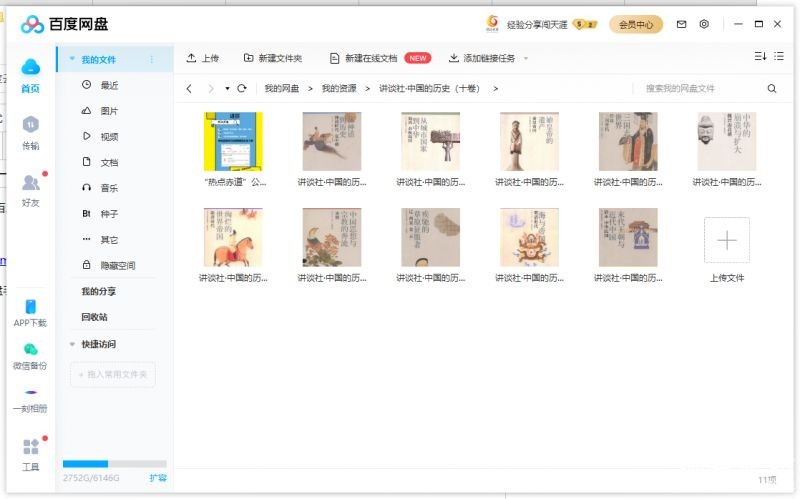Click 上传 upload button
Screen dimensions: 800x499
[203, 58]
